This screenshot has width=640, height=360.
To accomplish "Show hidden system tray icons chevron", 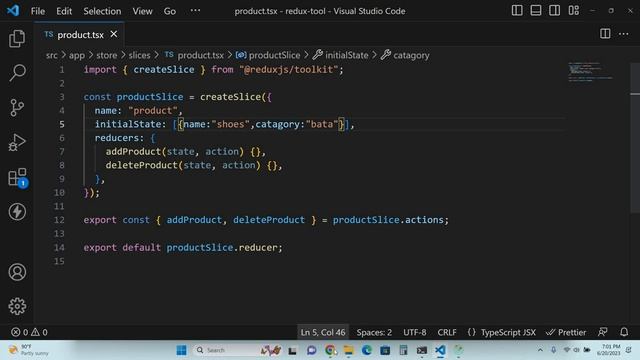I will tap(540, 350).
